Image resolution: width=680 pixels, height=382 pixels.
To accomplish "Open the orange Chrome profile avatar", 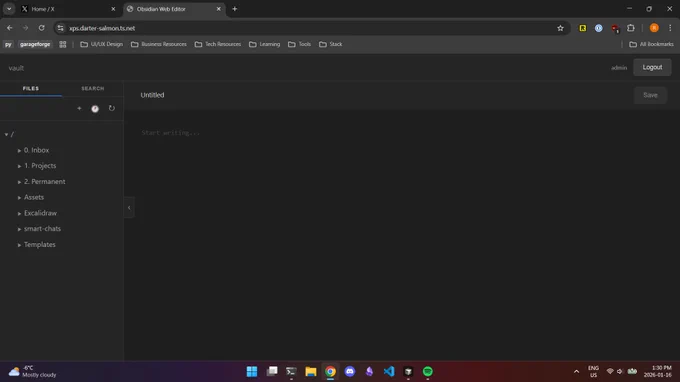I will point(654,28).
